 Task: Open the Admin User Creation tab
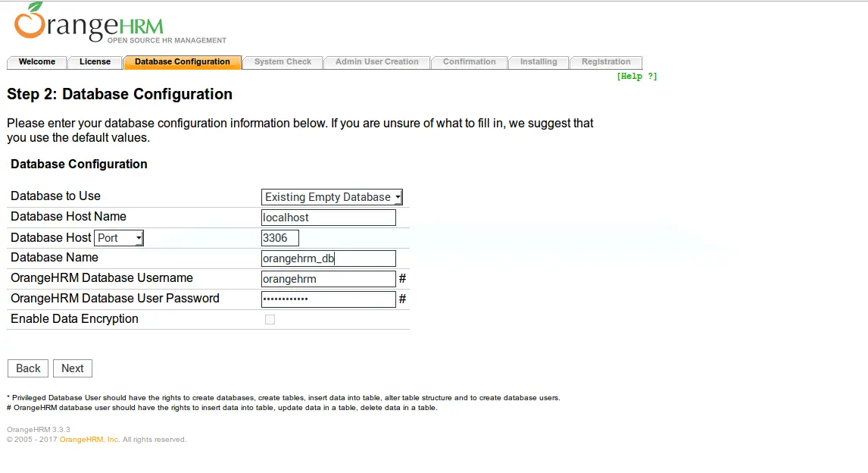click(376, 62)
